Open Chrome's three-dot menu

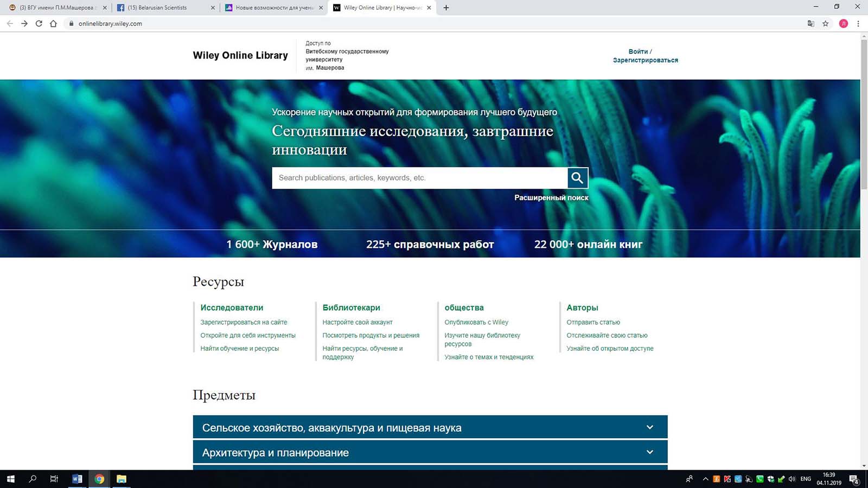coord(858,23)
